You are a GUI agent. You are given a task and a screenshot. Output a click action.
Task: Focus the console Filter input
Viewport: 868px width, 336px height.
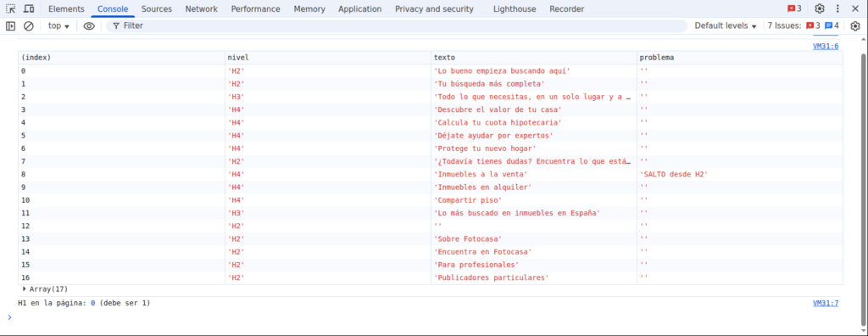point(396,25)
